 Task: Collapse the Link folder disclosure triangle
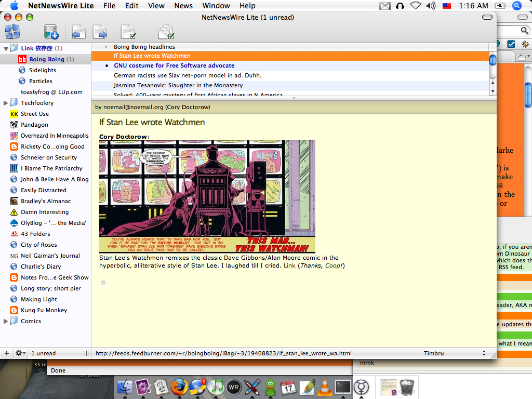(6, 48)
